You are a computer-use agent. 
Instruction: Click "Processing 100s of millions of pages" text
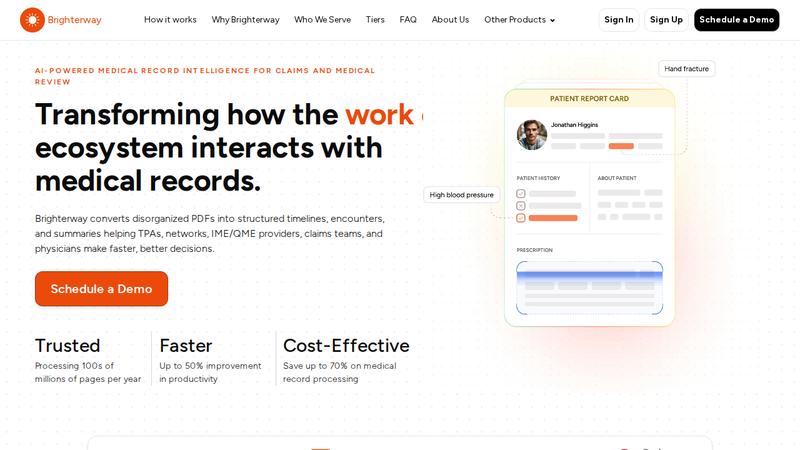(88, 372)
